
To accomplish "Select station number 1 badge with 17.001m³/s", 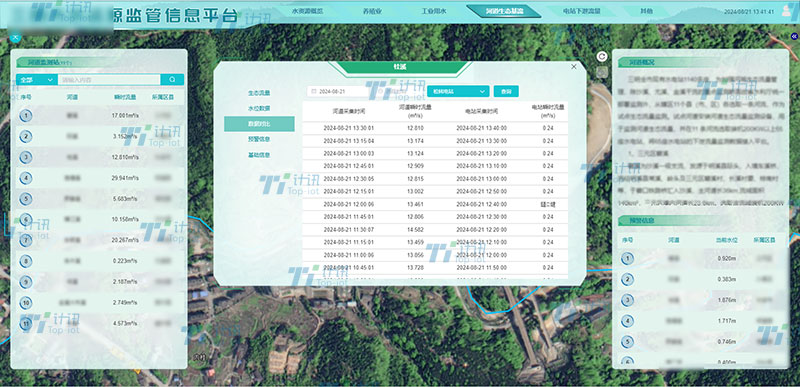I will tap(26, 116).
